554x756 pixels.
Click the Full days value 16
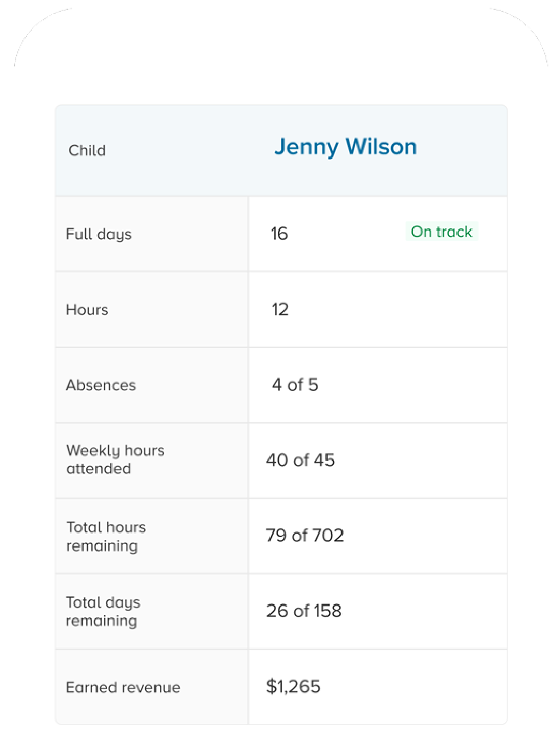279,234
